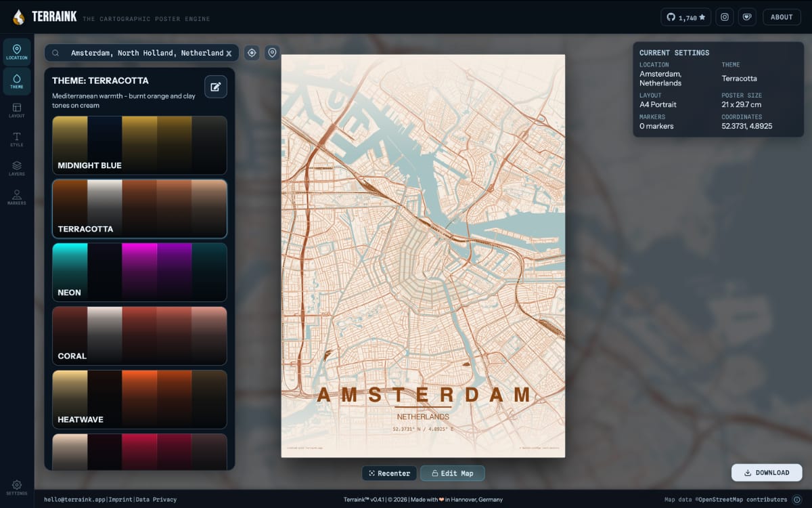Screen dimensions: 812x508
Task: Choose the Neon theme palette
Action: point(139,272)
